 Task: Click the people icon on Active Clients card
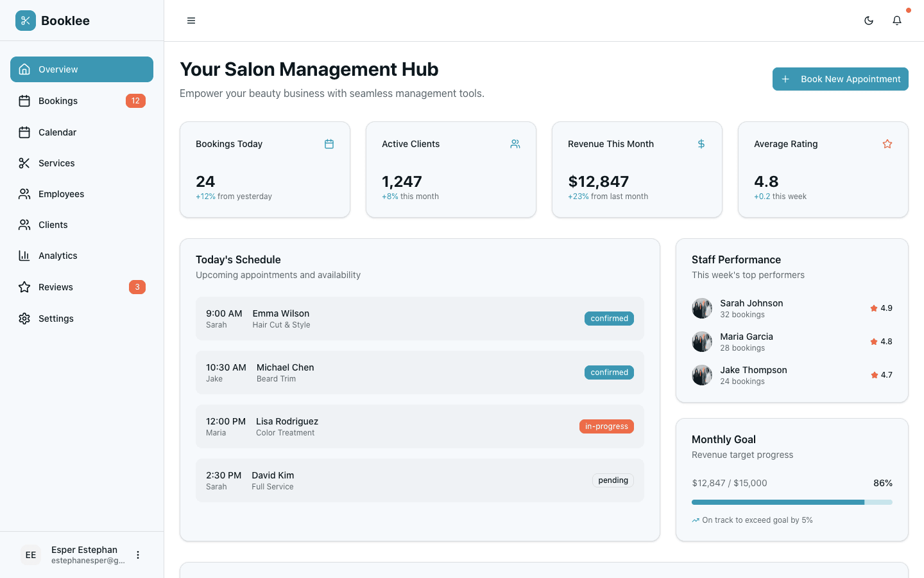click(x=515, y=144)
